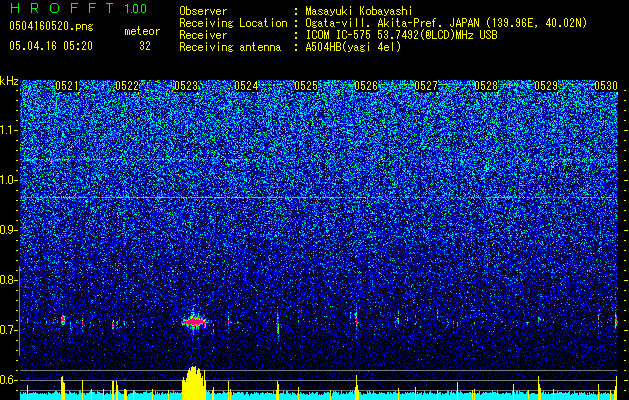The image size is (629, 400).
Task: Click the 0.9 kHz axis label
Action: (8, 230)
